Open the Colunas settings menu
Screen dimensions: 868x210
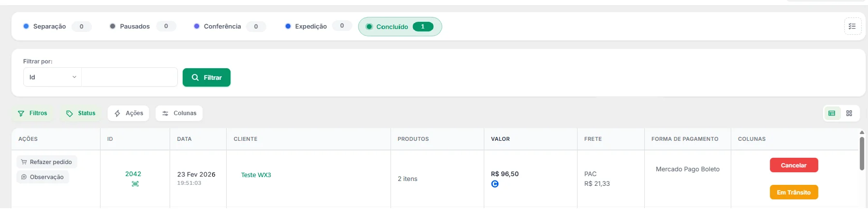pyautogui.click(x=179, y=113)
